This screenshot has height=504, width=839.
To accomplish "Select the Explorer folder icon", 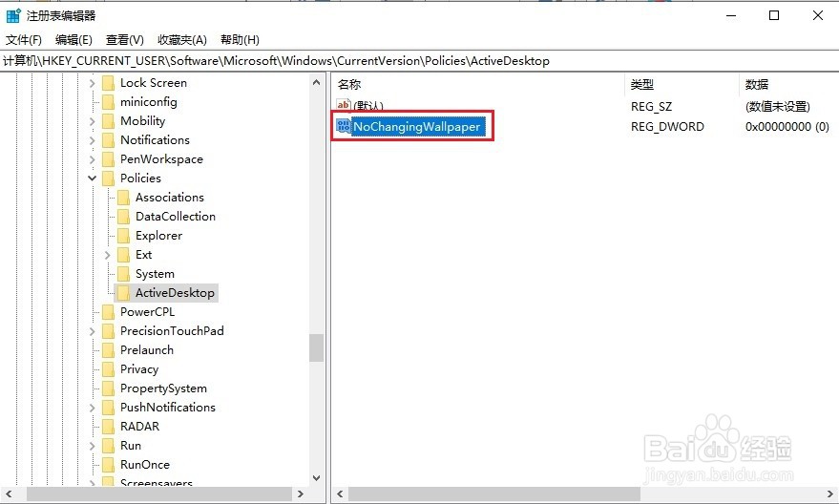I will point(123,236).
